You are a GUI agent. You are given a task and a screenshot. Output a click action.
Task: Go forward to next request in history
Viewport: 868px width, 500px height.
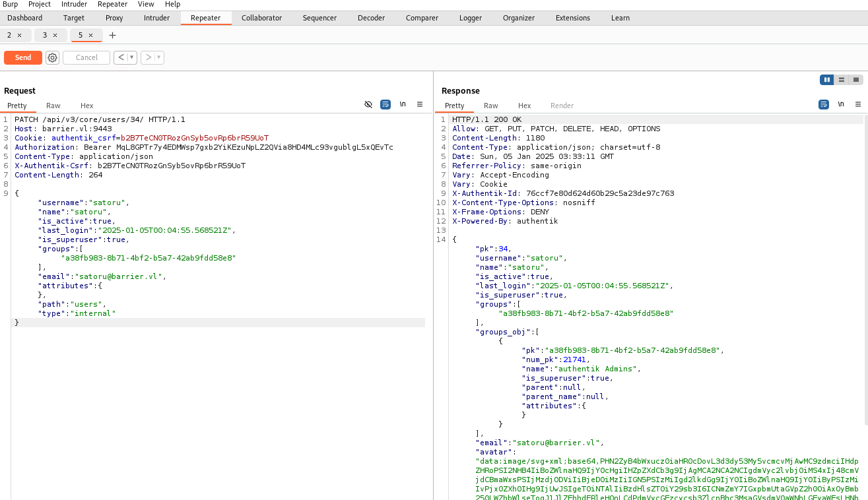149,57
